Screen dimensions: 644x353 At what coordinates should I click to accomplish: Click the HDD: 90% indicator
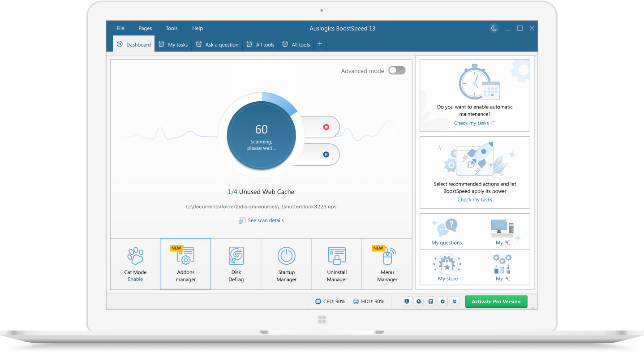click(x=369, y=301)
